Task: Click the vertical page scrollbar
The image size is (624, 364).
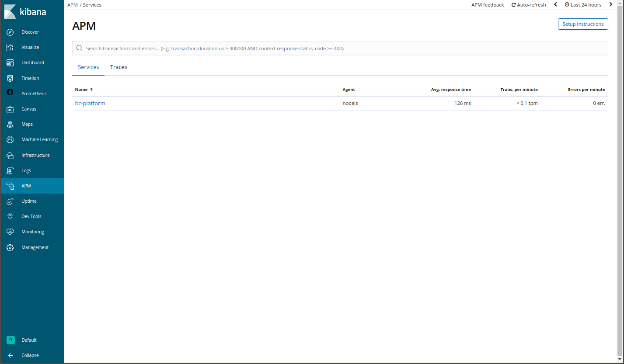Action: click(621, 180)
